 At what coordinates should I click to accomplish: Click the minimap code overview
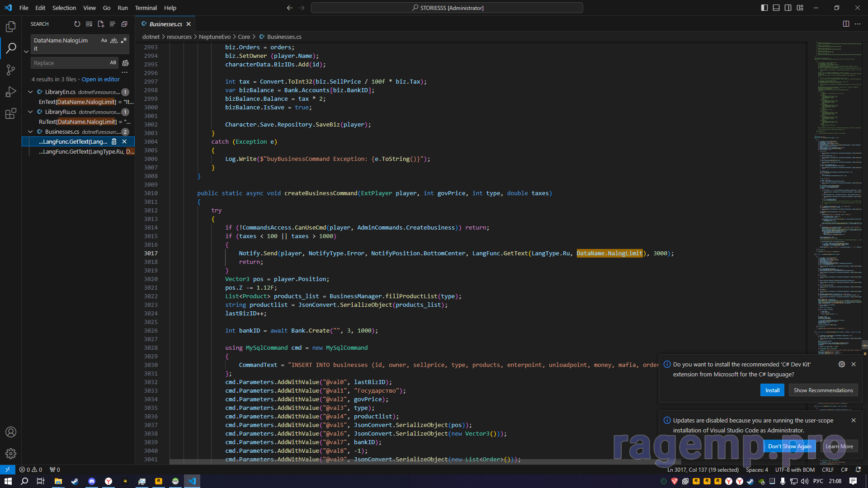coord(836,181)
